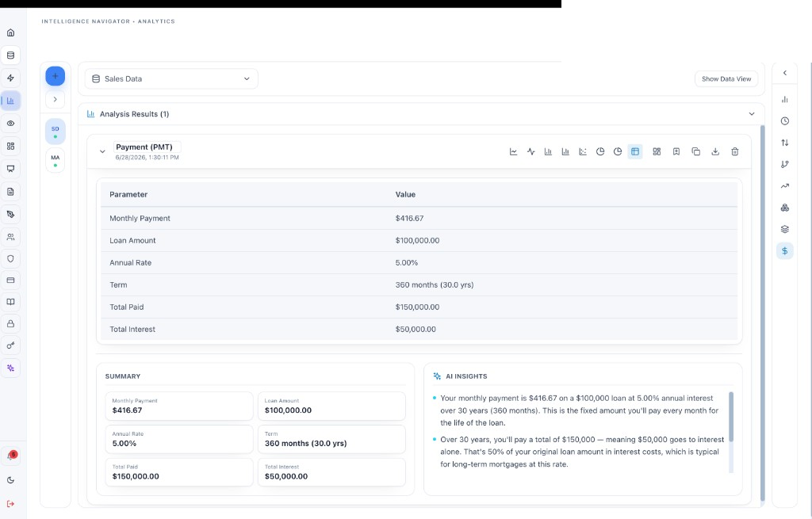Viewport: 812px width, 519px height.
Task: Click the copy icon in result toolbar
Action: pos(696,151)
